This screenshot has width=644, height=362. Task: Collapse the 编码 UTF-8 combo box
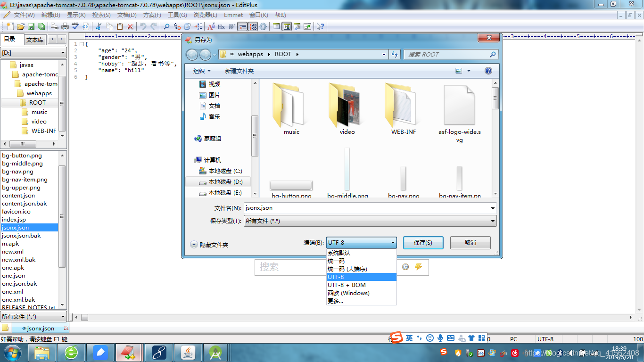click(362, 243)
